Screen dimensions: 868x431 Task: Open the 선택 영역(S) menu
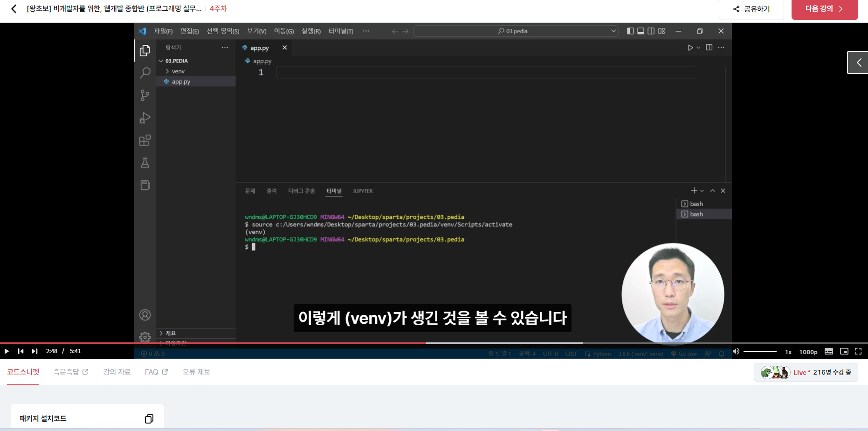[x=223, y=31]
